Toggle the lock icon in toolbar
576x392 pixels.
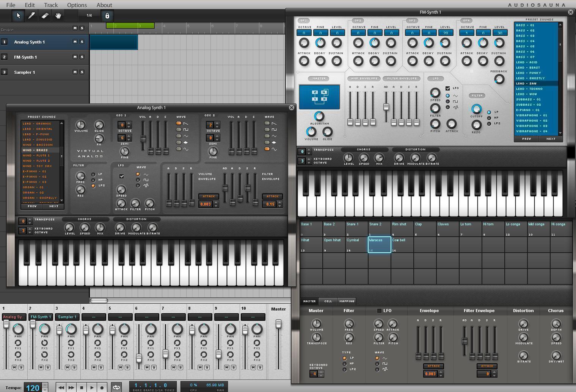(x=107, y=16)
